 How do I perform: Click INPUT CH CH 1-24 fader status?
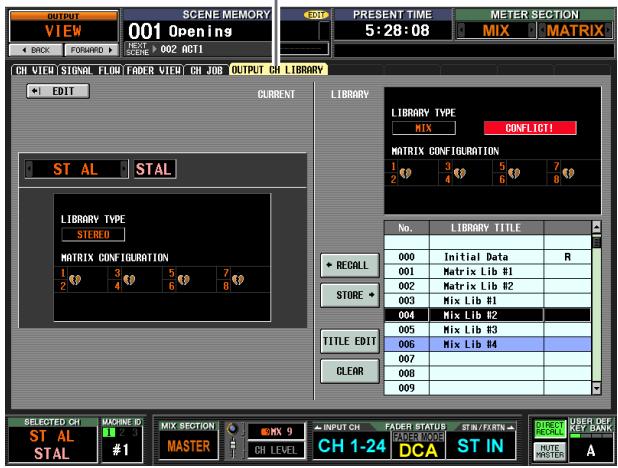(x=351, y=446)
